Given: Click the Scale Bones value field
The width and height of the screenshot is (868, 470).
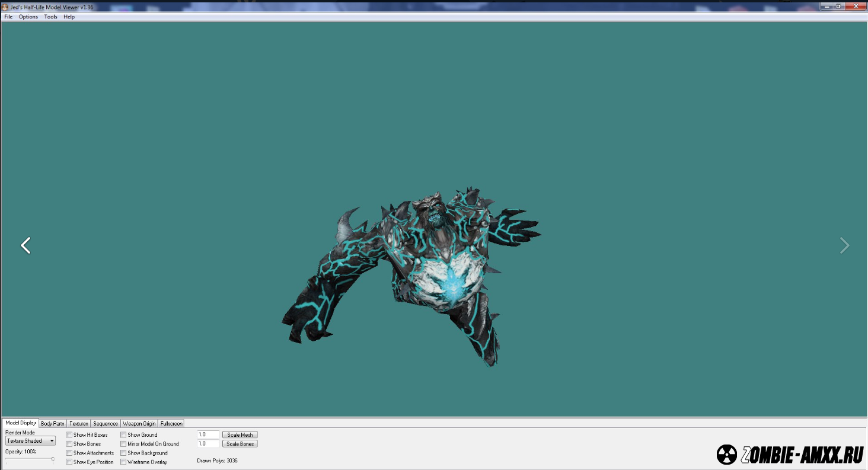Looking at the screenshot, I should [208, 443].
